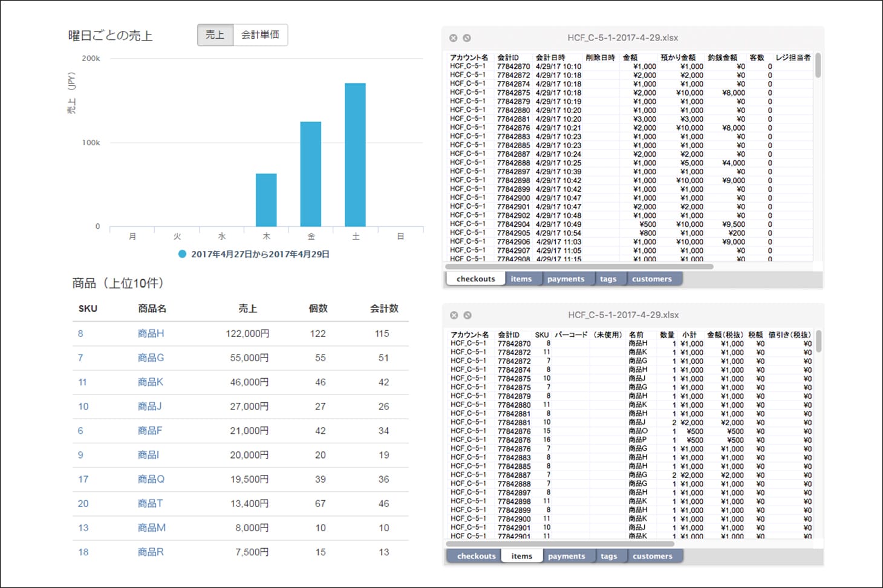Close the upper HCF_C-5-1 xlsx window
Viewport: 883px width, 588px height.
click(x=454, y=38)
